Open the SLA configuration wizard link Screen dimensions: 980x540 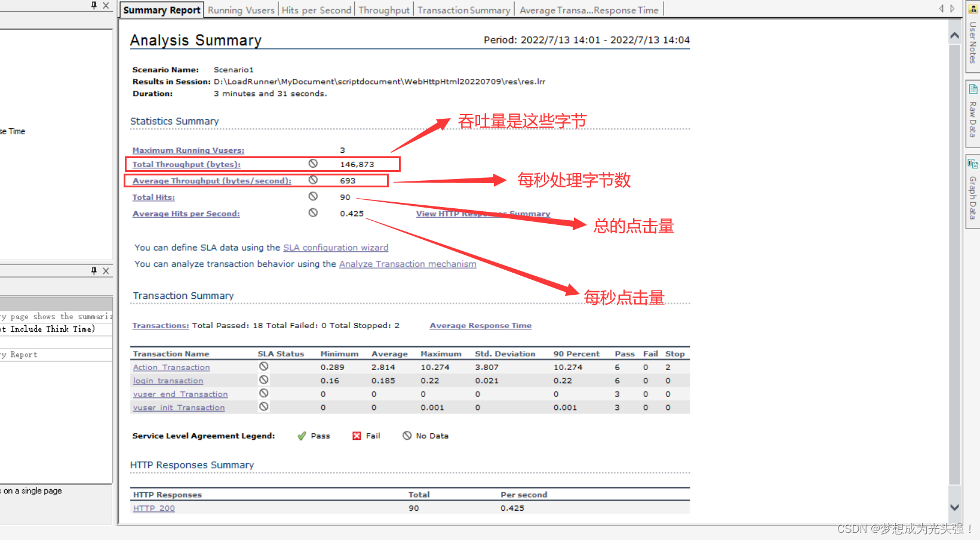click(336, 248)
